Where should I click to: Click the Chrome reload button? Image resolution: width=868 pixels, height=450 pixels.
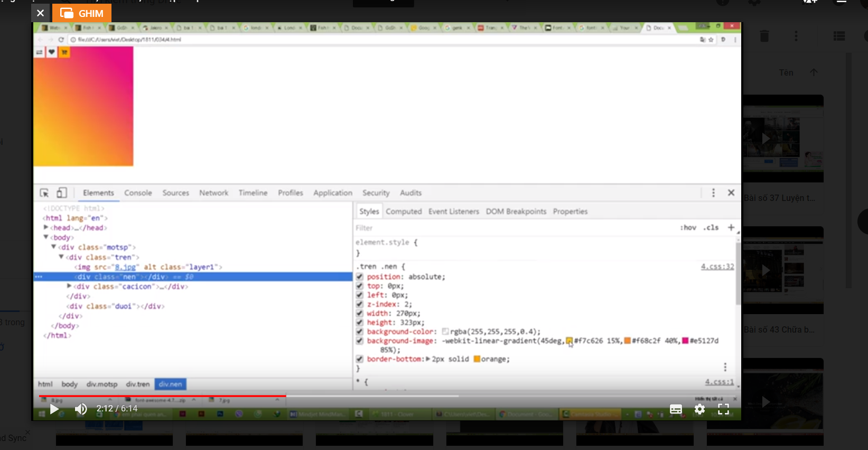point(61,40)
